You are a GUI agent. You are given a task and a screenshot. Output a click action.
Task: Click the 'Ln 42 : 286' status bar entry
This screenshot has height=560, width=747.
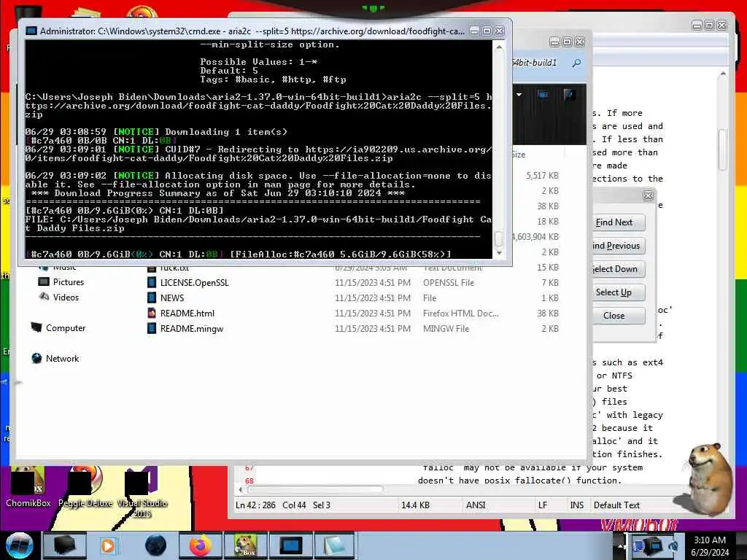click(255, 505)
